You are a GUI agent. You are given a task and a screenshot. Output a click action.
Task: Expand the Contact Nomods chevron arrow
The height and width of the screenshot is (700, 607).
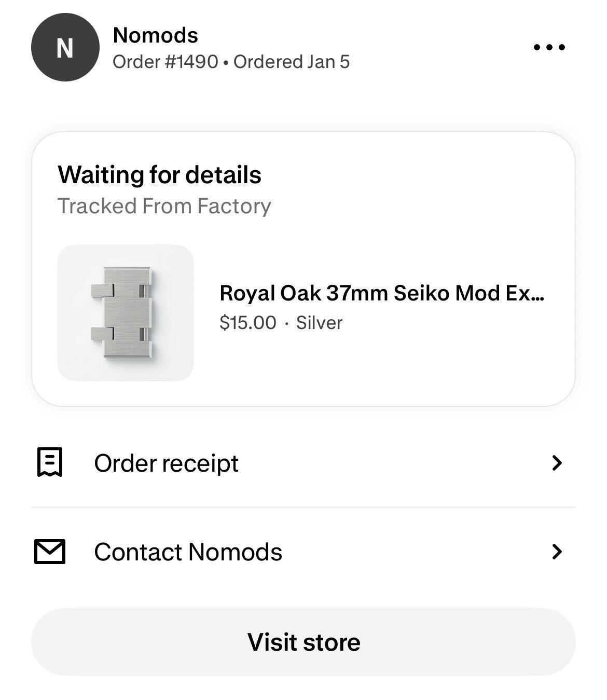(x=557, y=552)
